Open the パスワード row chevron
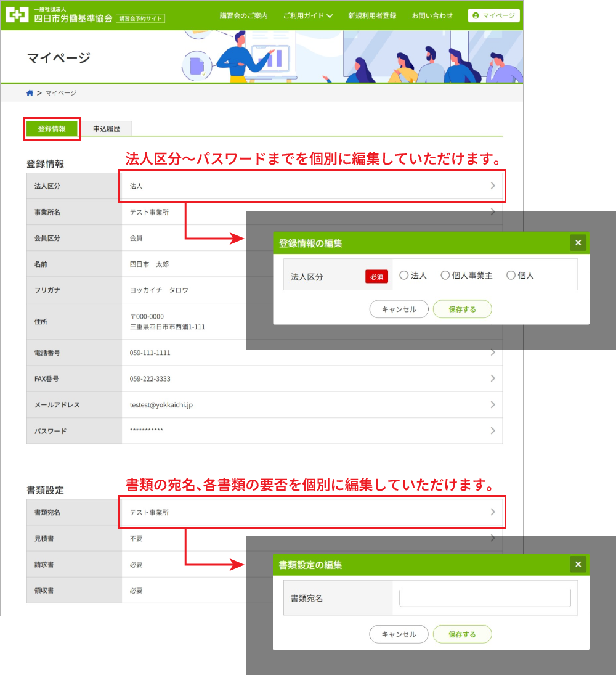616x675 pixels. pos(493,431)
